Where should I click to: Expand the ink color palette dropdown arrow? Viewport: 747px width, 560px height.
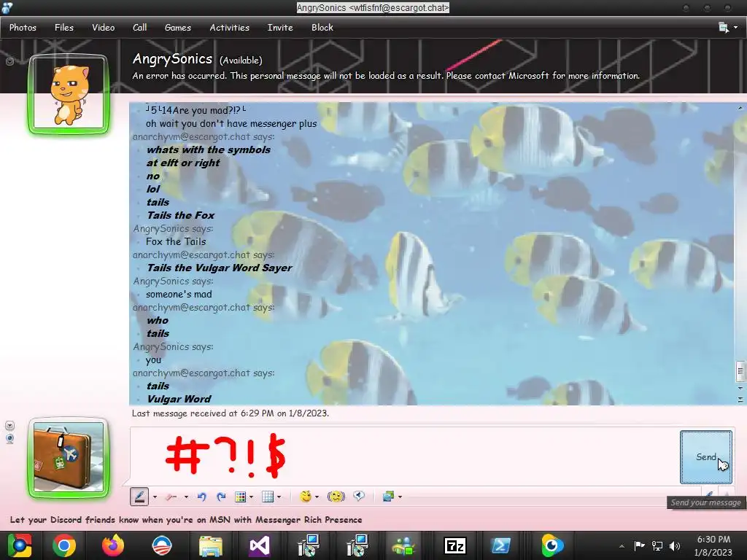(x=251, y=497)
